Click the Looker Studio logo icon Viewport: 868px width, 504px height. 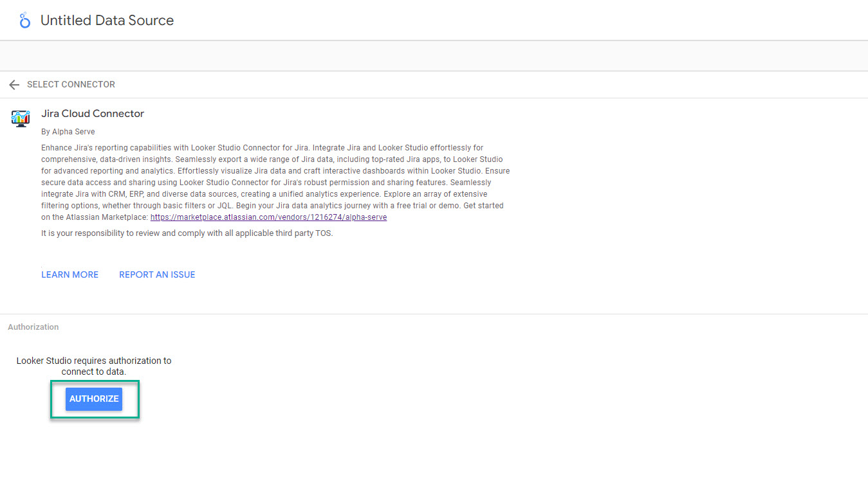pyautogui.click(x=24, y=21)
